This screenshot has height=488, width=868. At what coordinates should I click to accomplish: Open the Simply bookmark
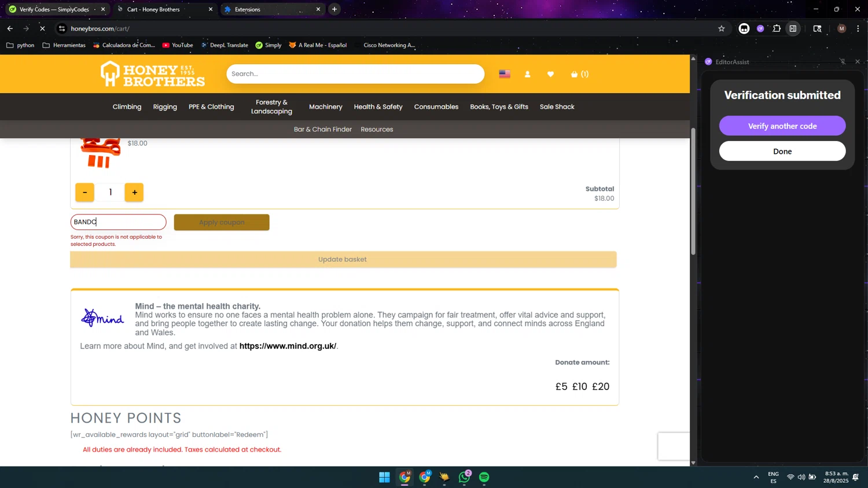point(269,45)
